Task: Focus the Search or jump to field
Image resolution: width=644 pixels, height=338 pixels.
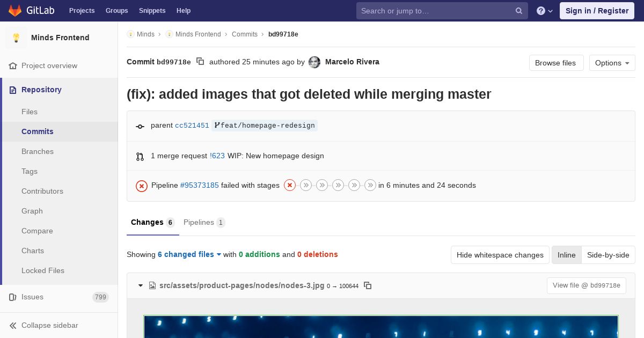Action: pyautogui.click(x=436, y=11)
